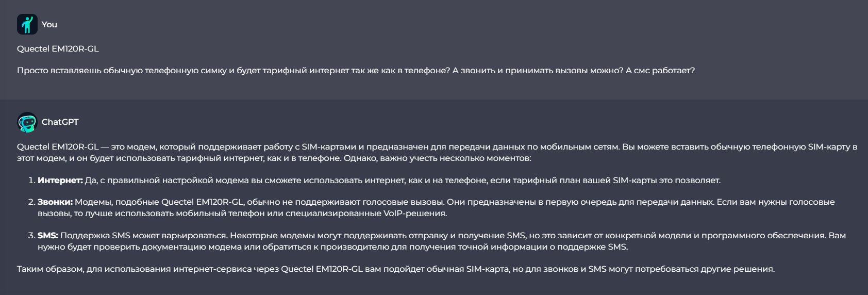Click the 'You' sender name
Image resolution: width=868 pixels, height=295 pixels.
tap(49, 24)
